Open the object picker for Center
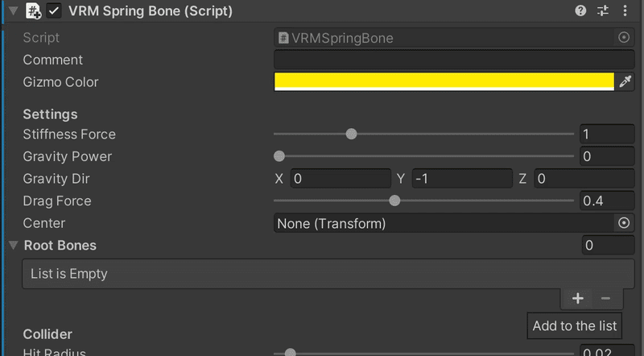The height and width of the screenshot is (356, 644). (x=623, y=223)
